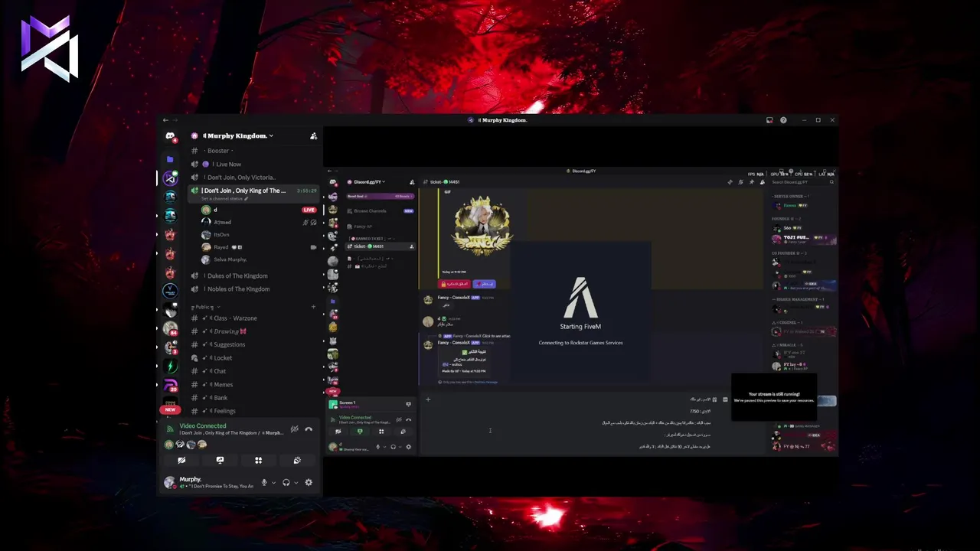Screen dimensions: 980x551
Task: Click the back arrow in Discord title bar
Action: click(x=165, y=120)
